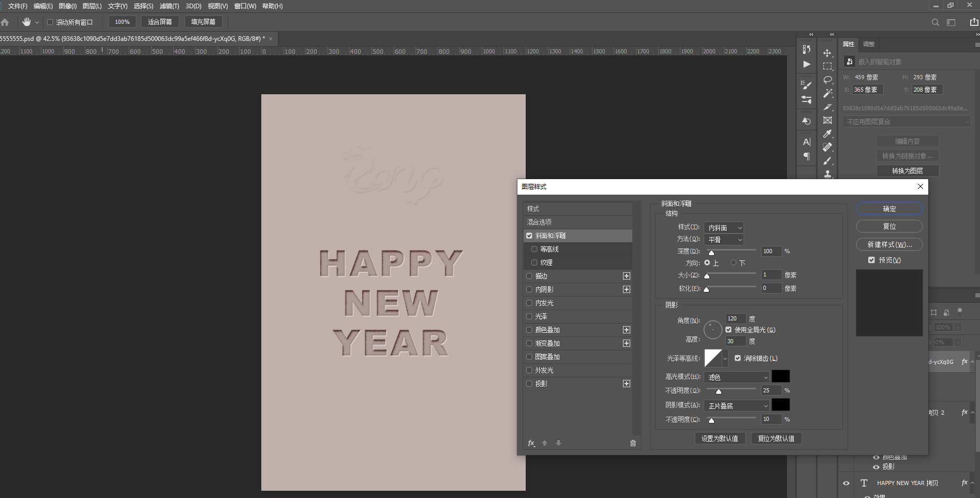Screen dimensions: 980x498
Task: Enable the 投影 drop shadow checkbox
Action: pos(529,384)
